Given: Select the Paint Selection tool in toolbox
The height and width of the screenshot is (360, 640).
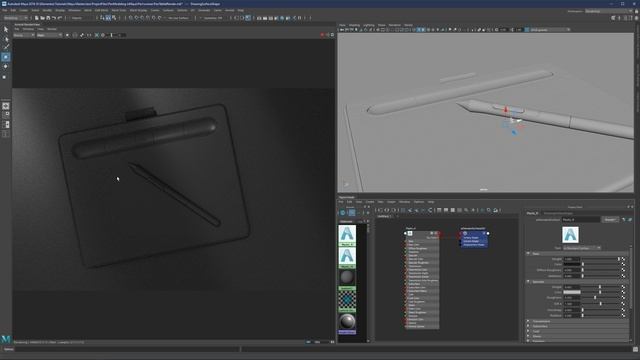Looking at the screenshot, I should coord(6,47).
